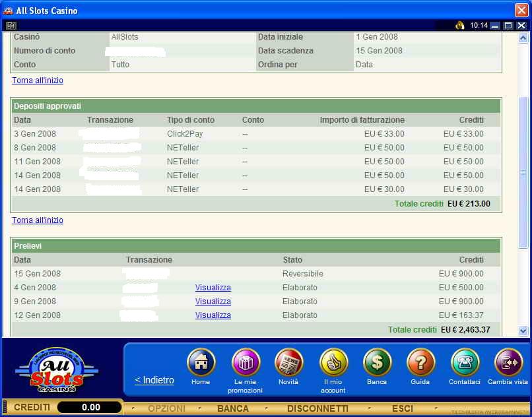Screen dimensions: 532x417
Task: Click the small icon in the dark menu strip
Action: click(x=11, y=26)
